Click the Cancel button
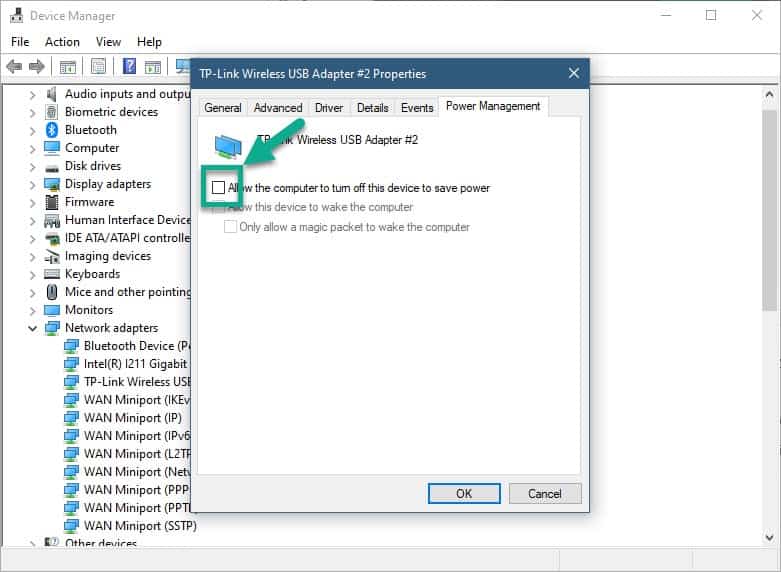Viewport: 781px width, 572px height. (x=545, y=493)
